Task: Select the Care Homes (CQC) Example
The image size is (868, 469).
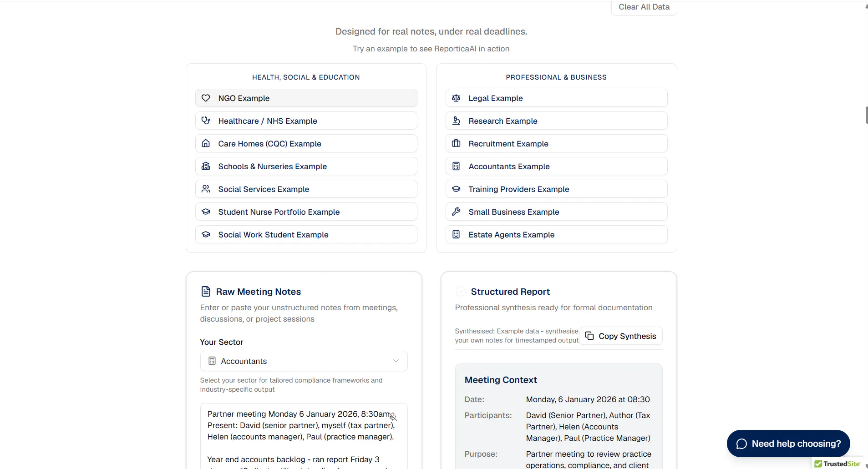Action: click(x=306, y=143)
